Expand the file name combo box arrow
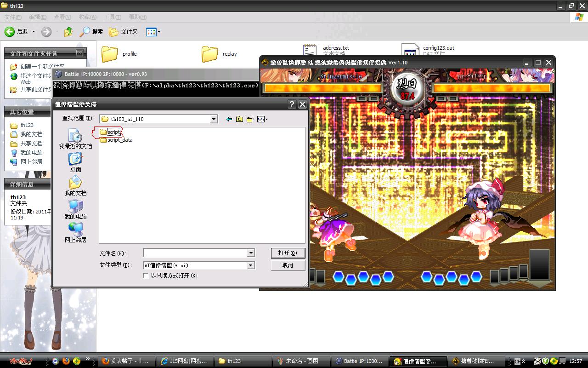Viewport: 588px width, 368px height. [x=251, y=253]
